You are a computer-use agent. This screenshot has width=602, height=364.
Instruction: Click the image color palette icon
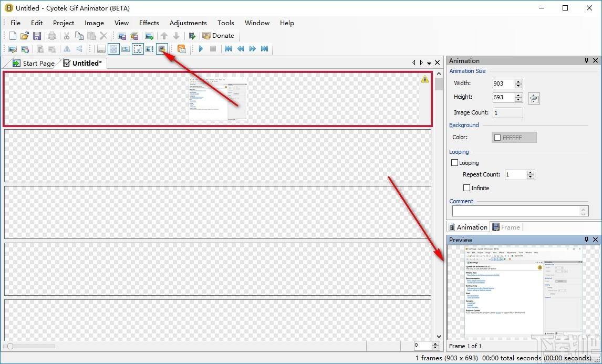(x=25, y=49)
